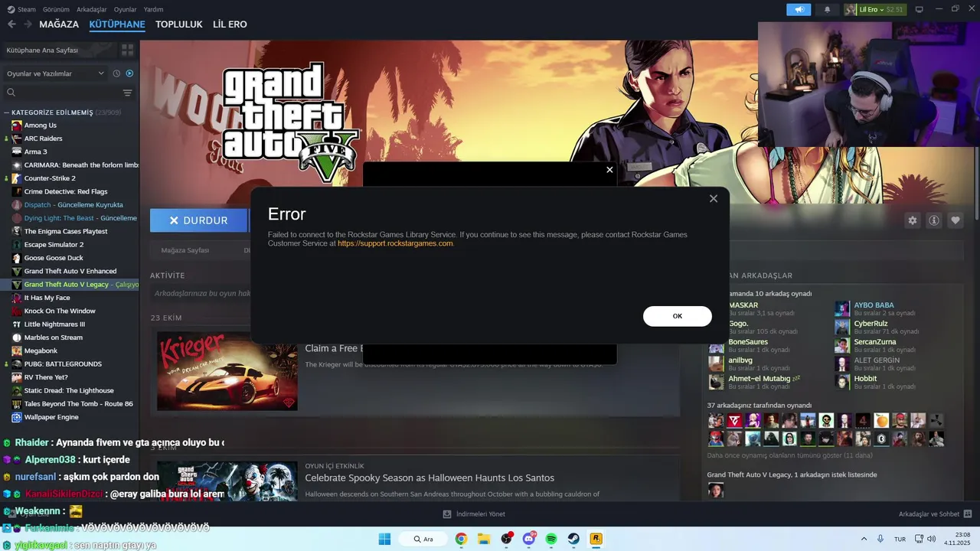Viewport: 980px width, 551px height.
Task: Close the black launcher window behind the Error dialog
Action: coord(609,170)
